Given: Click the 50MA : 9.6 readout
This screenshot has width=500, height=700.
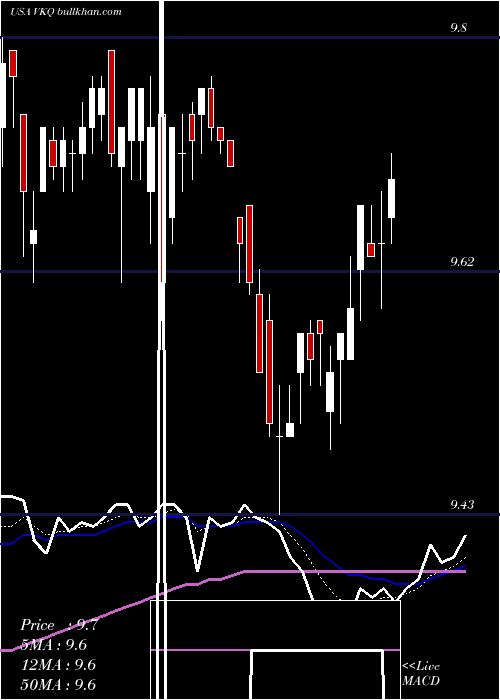Looking at the screenshot, I should [58, 684].
